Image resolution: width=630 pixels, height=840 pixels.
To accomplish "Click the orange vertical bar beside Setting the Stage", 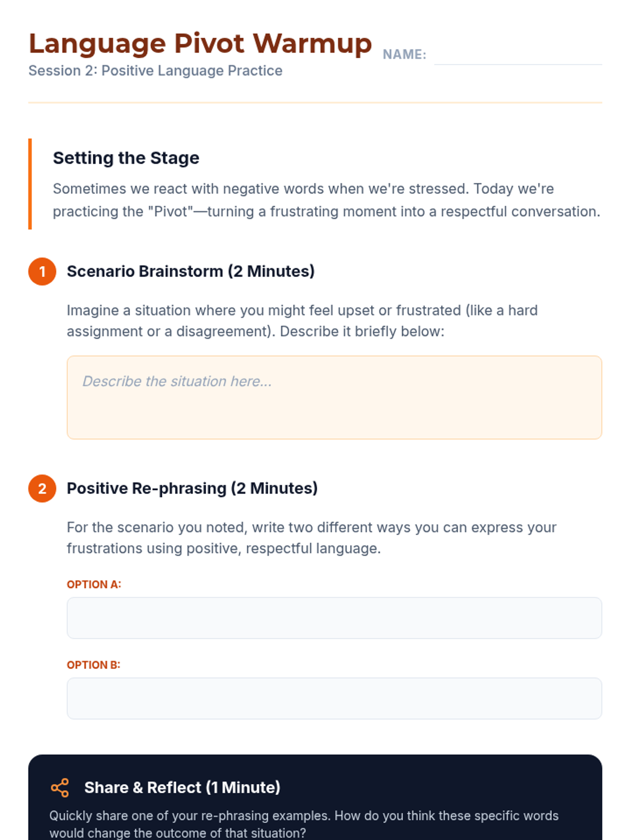I will tap(30, 184).
